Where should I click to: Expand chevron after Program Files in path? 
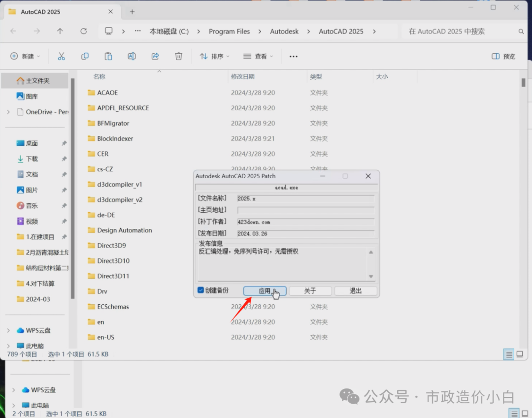pos(260,32)
